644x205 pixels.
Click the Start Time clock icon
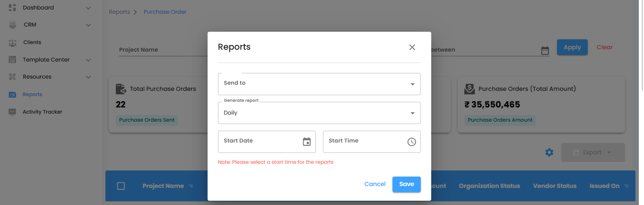(x=411, y=142)
